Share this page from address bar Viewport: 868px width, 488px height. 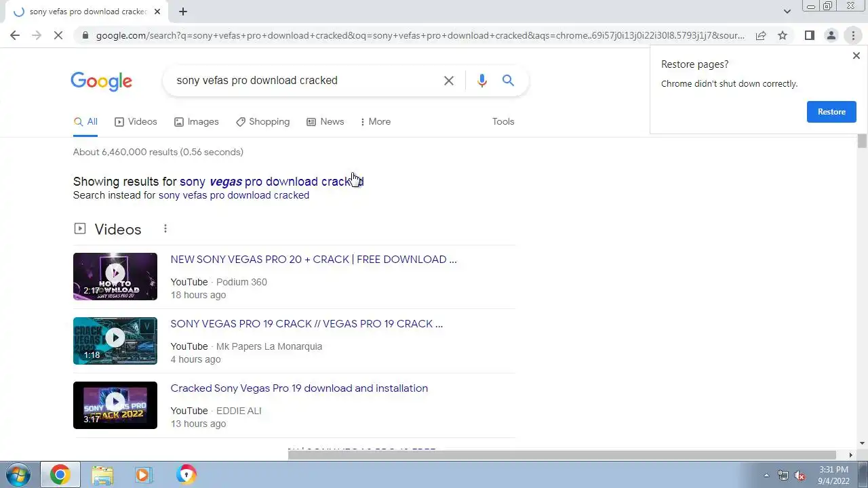[761, 35]
